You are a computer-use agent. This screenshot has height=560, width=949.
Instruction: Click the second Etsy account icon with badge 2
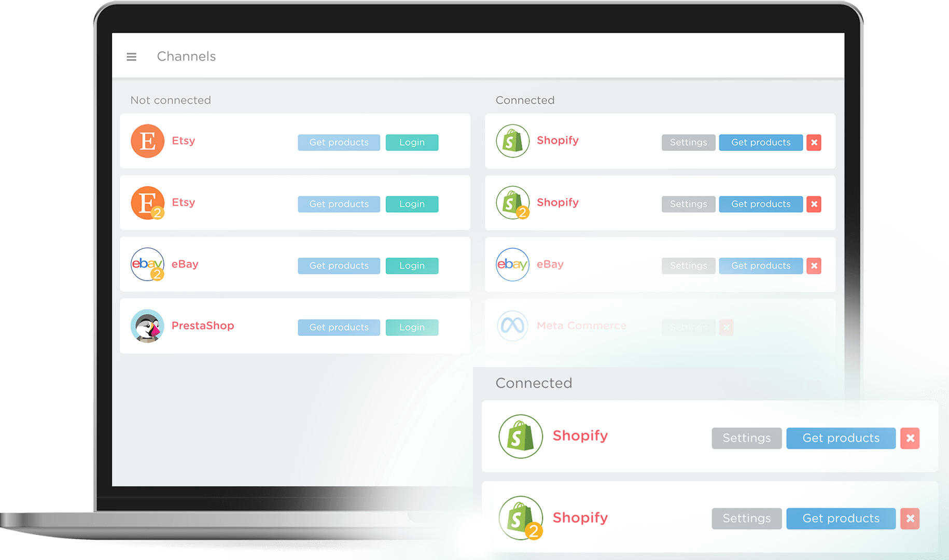point(147,202)
